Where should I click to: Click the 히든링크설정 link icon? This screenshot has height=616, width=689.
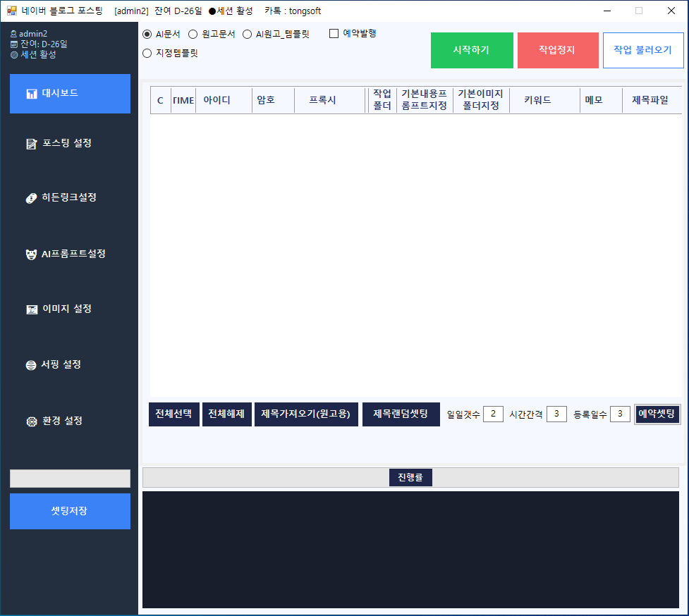[31, 198]
